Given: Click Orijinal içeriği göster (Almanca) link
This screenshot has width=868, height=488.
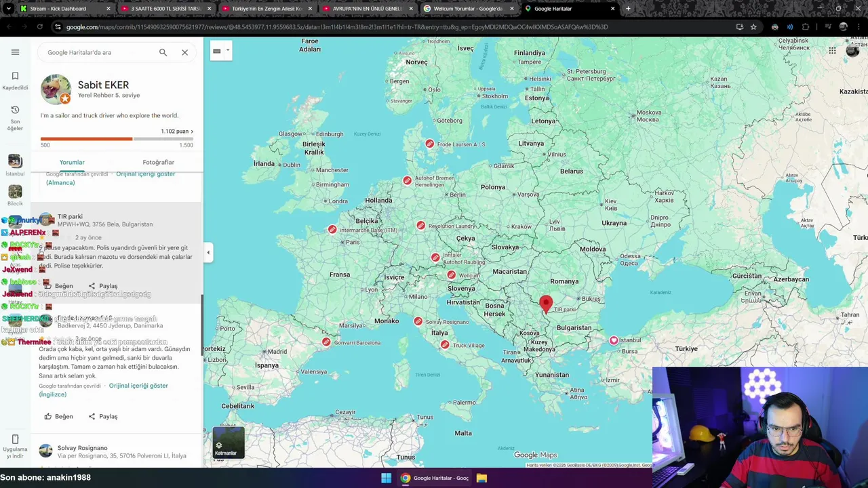Looking at the screenshot, I should click(111, 178).
